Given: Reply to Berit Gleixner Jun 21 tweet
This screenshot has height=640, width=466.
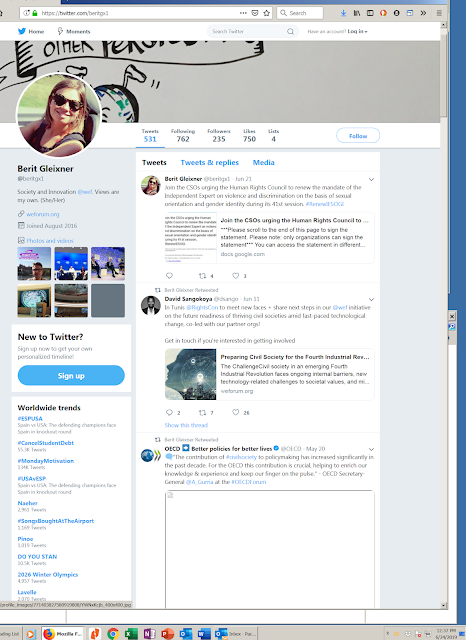Looking at the screenshot, I should 169,276.
